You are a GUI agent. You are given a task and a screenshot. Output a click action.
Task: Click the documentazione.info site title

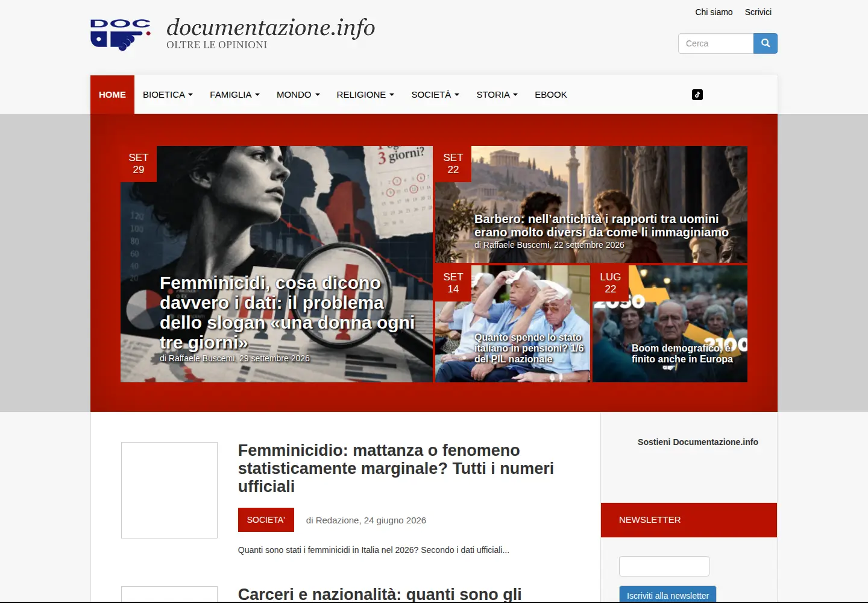coord(271,27)
